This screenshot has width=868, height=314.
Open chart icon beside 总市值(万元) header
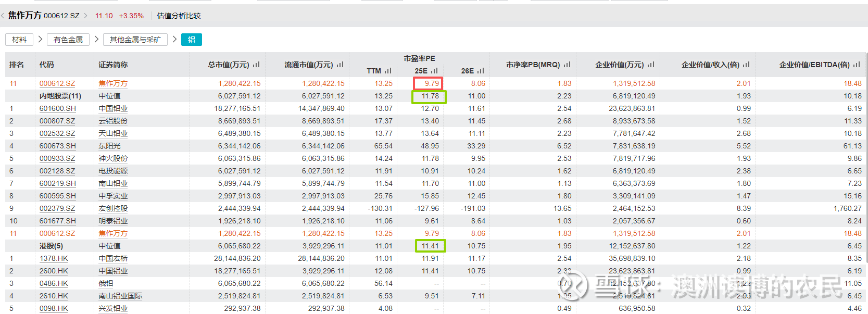click(x=256, y=65)
